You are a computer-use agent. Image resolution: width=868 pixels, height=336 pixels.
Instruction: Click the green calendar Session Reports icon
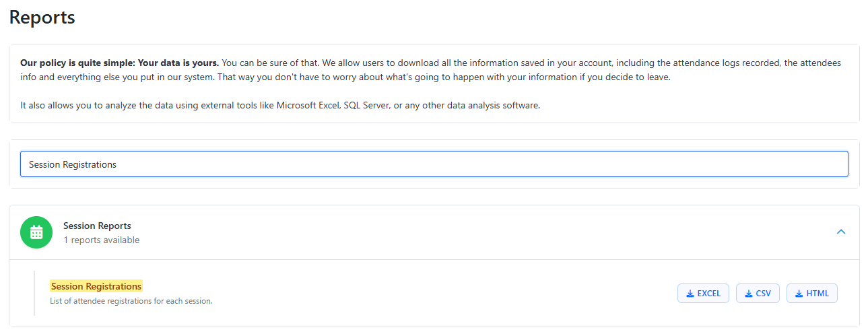click(36, 232)
